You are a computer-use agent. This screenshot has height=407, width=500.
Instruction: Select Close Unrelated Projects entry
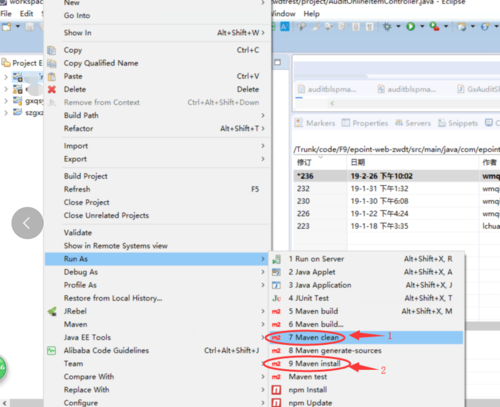coord(157,216)
